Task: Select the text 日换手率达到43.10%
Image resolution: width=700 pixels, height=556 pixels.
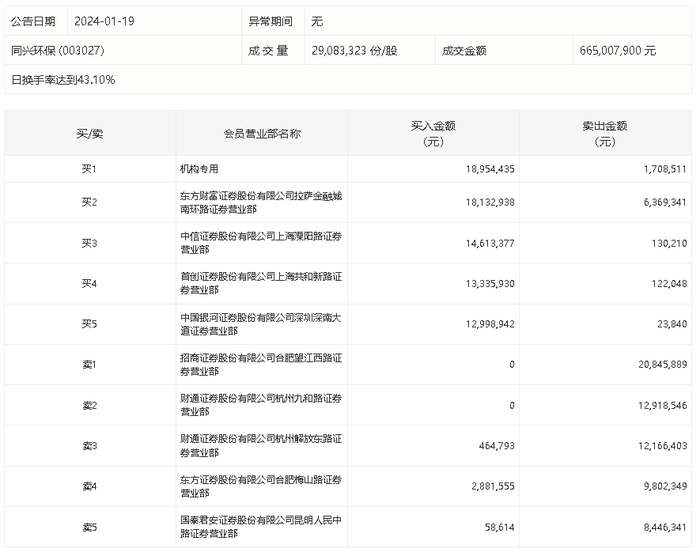Action: (x=63, y=80)
